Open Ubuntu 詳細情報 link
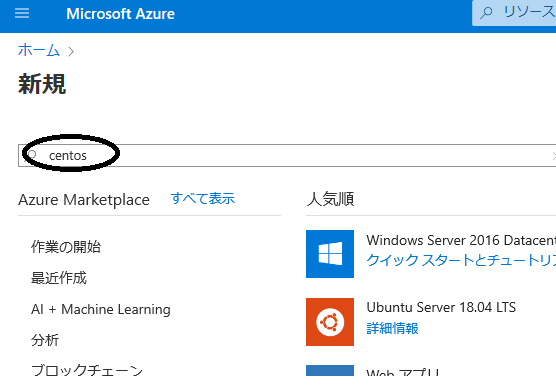The height and width of the screenshot is (391, 556). [393, 328]
